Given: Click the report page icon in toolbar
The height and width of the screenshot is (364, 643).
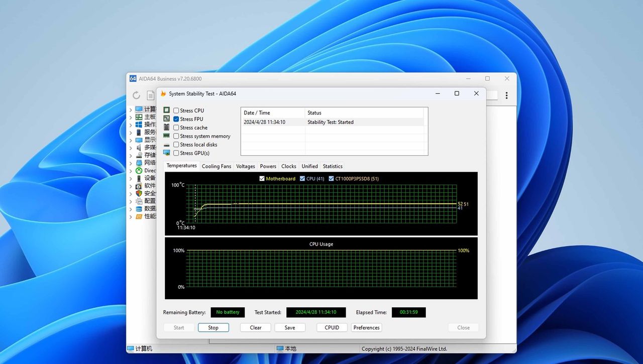Looking at the screenshot, I should pos(150,95).
